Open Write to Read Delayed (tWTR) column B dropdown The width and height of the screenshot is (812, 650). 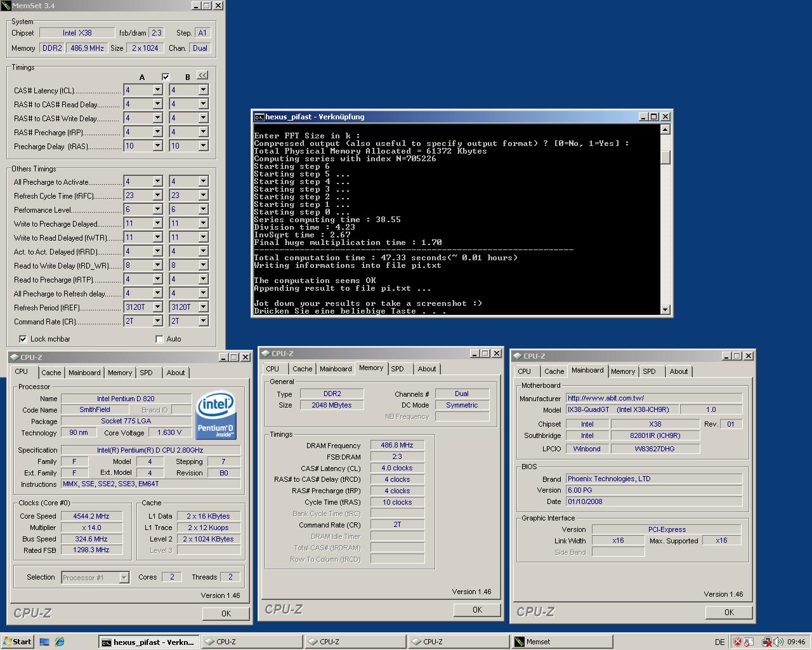[203, 237]
